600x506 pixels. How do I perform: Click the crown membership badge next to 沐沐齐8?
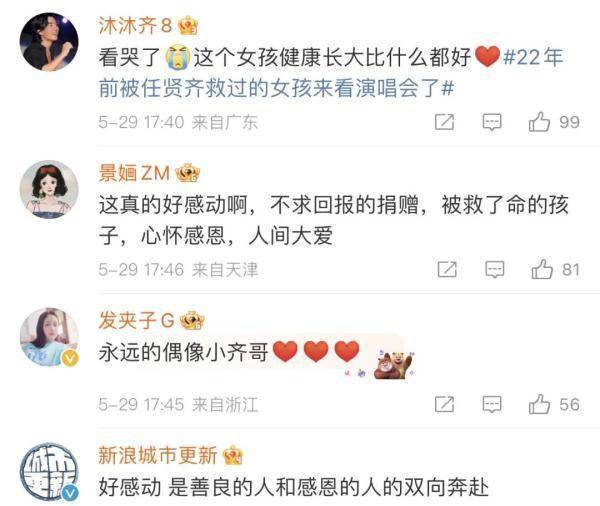pos(188,26)
